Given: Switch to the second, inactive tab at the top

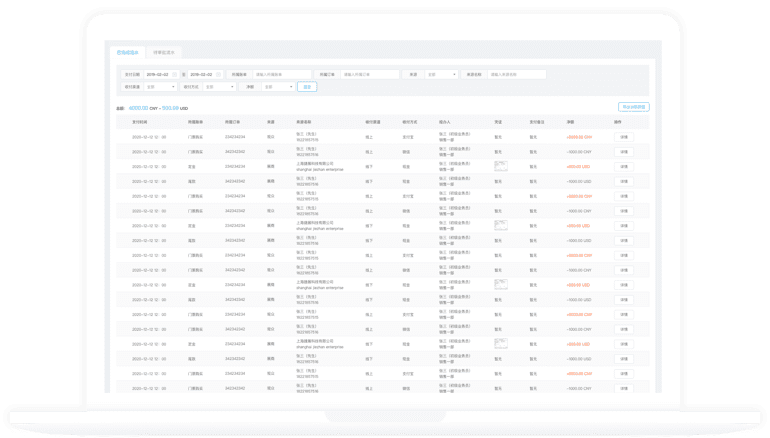Looking at the screenshot, I should click(164, 50).
